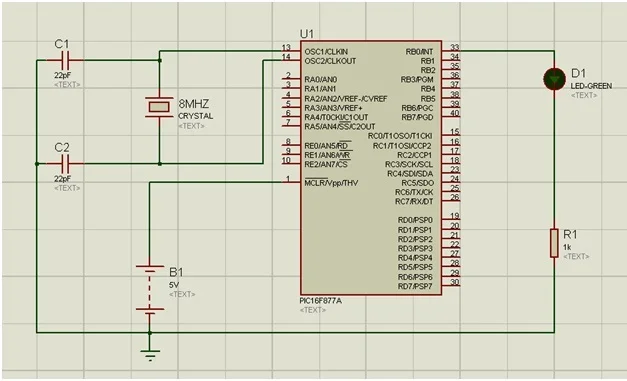Click the U1 reference label
Viewport: 627px width, 381px height.
(307, 34)
